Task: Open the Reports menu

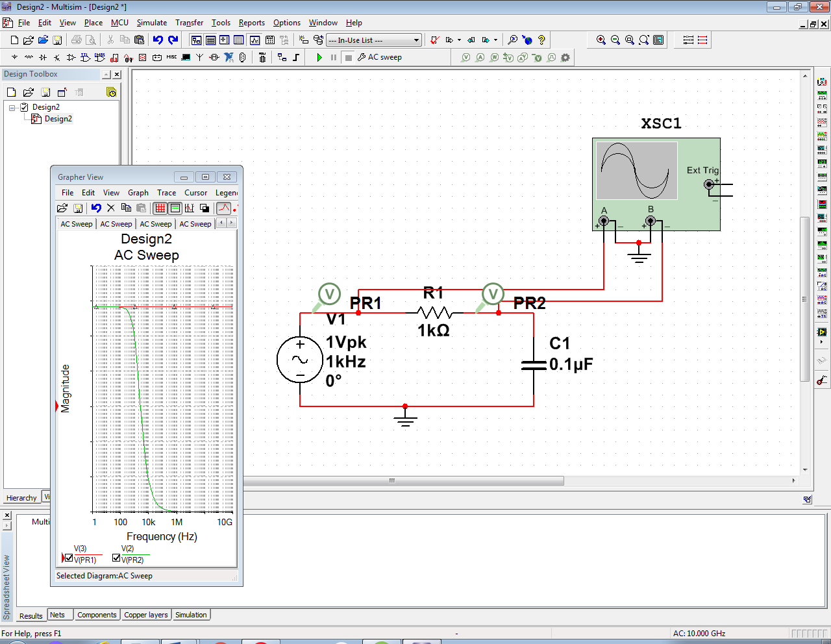Action: point(252,23)
